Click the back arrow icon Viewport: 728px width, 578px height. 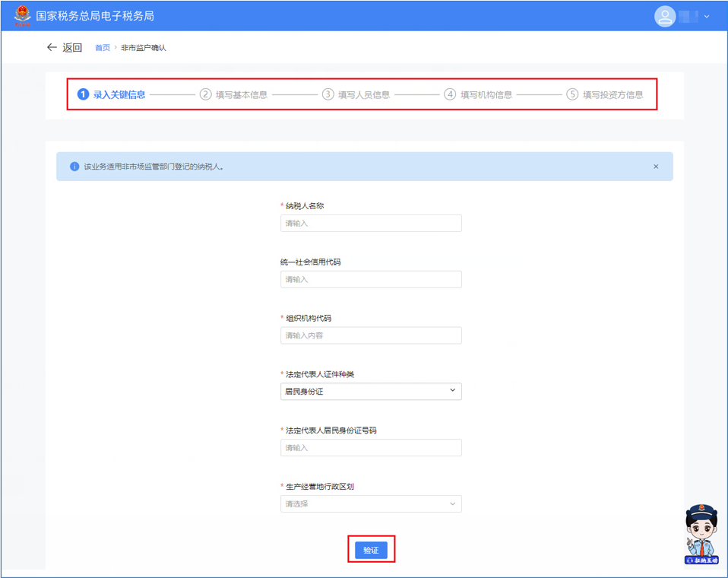point(52,47)
